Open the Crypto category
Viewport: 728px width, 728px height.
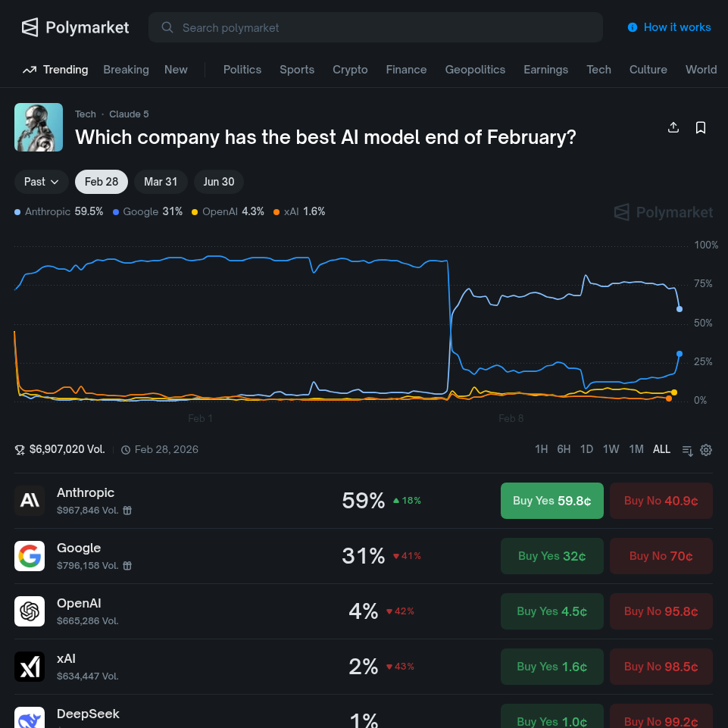350,70
